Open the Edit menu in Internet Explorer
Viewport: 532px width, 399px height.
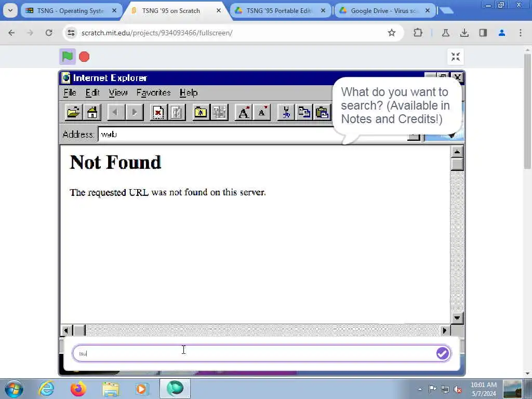(x=92, y=92)
